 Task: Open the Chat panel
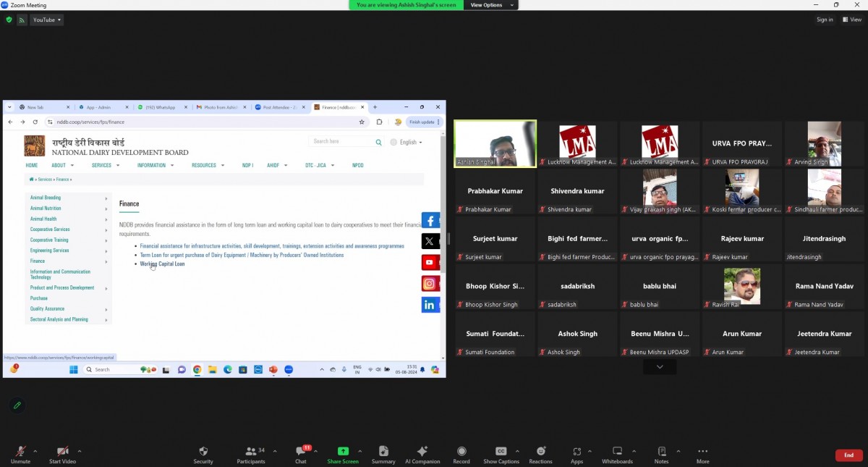(301, 455)
